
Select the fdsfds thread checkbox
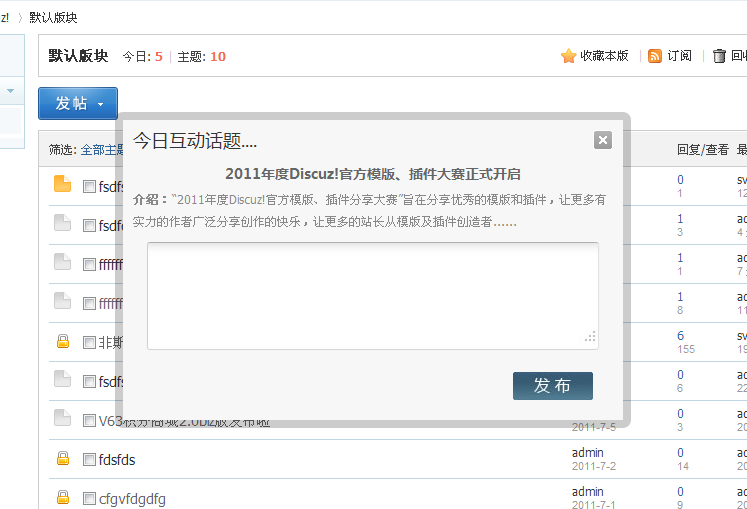[x=89, y=459]
